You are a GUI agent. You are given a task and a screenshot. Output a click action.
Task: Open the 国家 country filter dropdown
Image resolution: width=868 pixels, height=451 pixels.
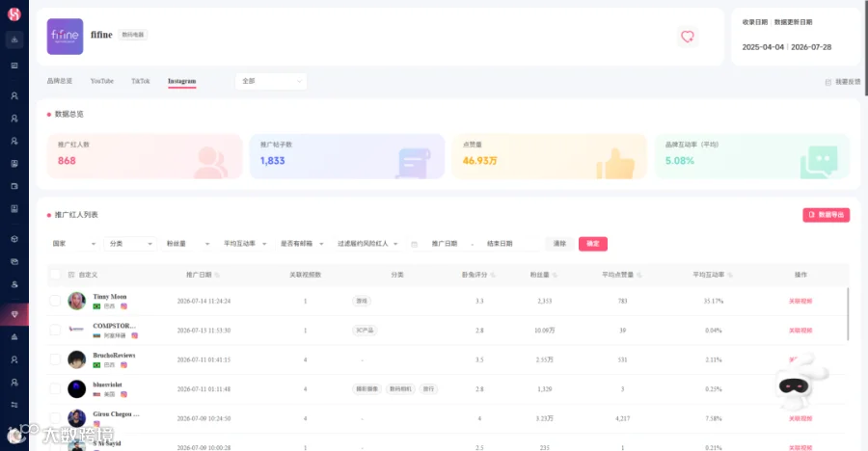73,244
